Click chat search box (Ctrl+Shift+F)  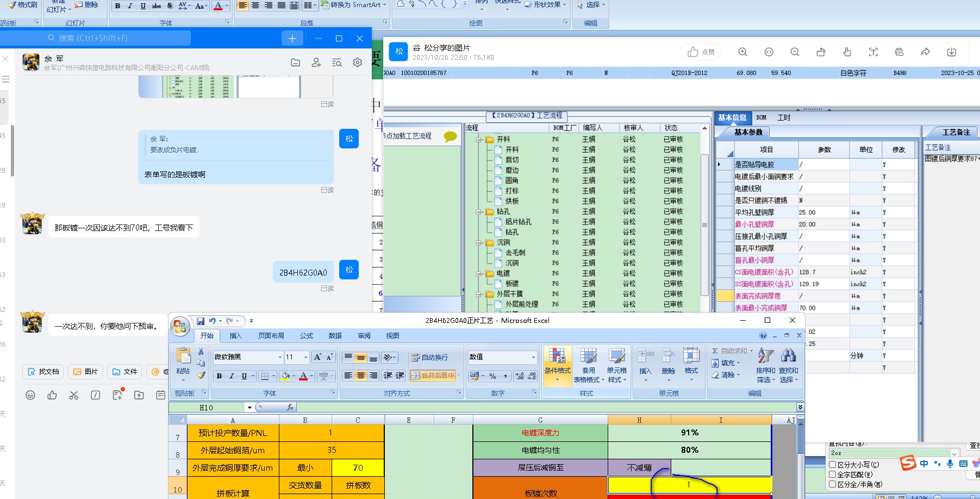[x=96, y=38]
